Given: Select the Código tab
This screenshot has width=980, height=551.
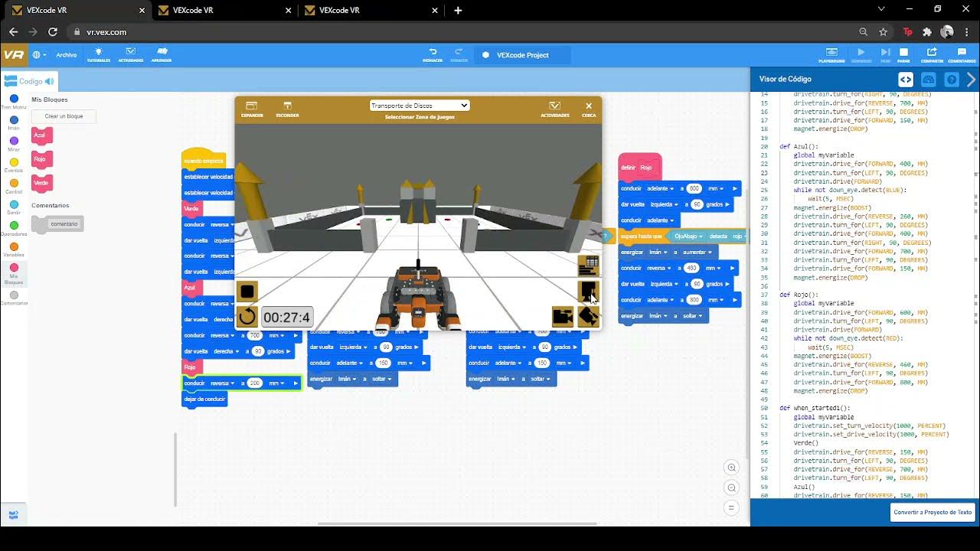Looking at the screenshot, I should 31,81.
